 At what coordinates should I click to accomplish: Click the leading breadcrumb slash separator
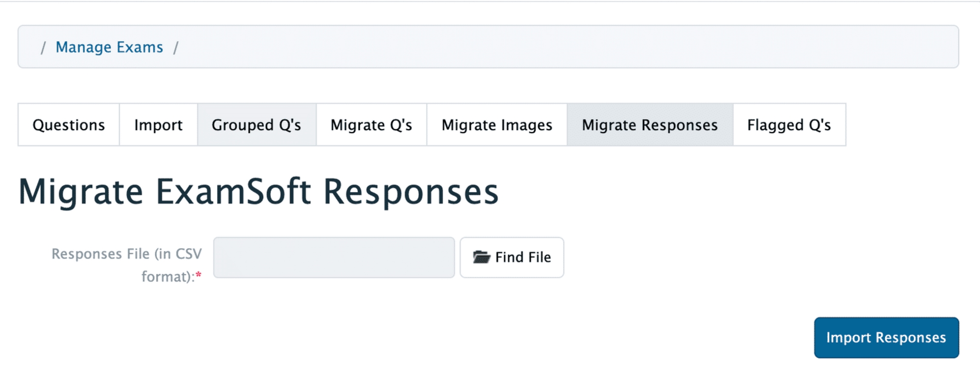[x=43, y=47]
